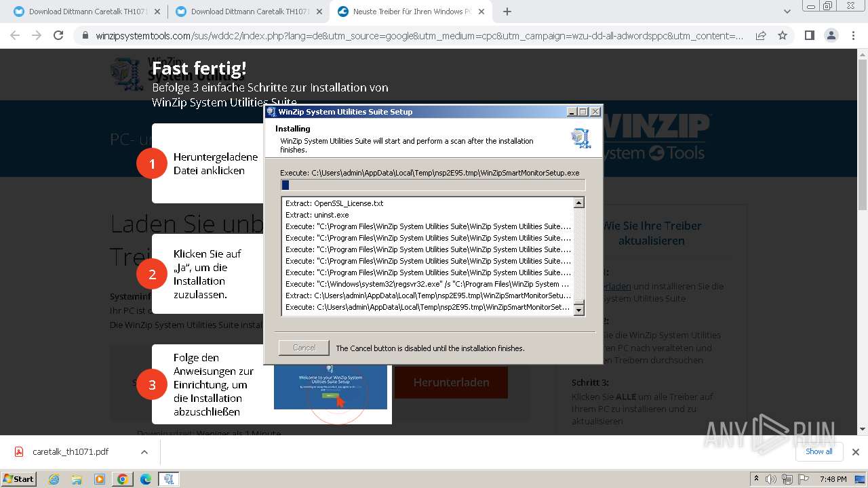Viewport: 868px width, 488px height.
Task: Open media player taskbar icon
Action: [x=100, y=479]
